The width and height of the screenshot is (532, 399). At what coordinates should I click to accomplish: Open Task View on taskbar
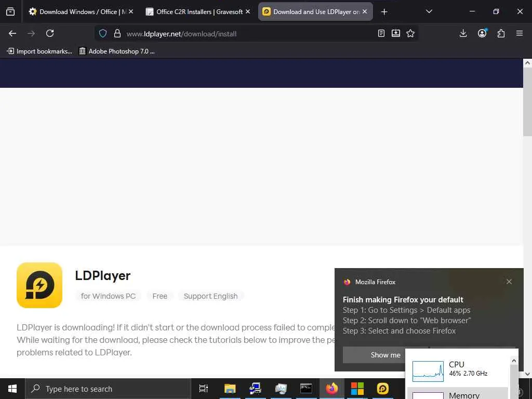tap(204, 389)
